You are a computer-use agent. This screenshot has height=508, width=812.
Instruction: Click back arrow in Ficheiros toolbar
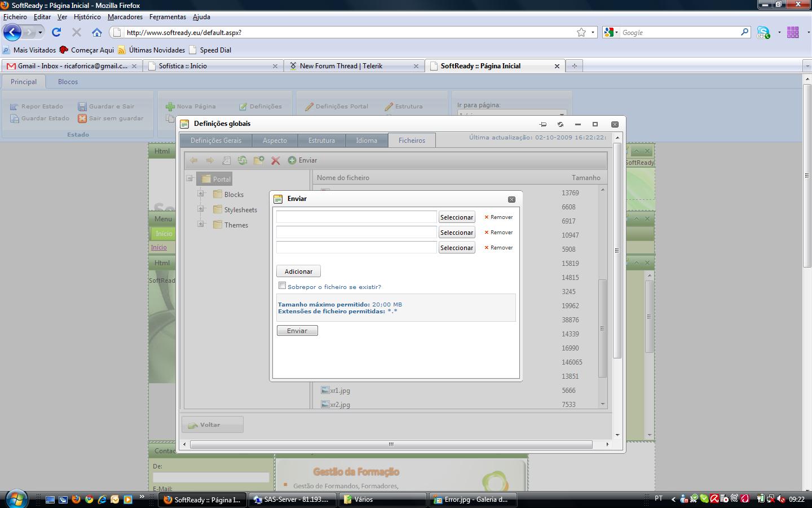click(193, 160)
